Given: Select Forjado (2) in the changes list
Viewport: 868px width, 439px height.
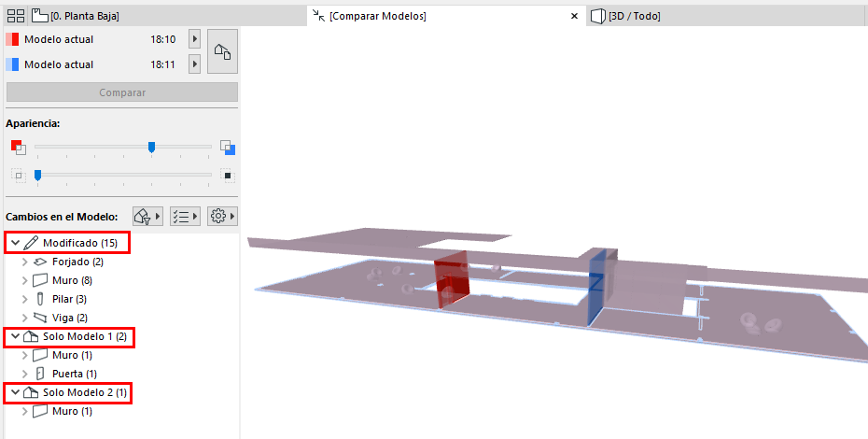Looking at the screenshot, I should click(77, 262).
